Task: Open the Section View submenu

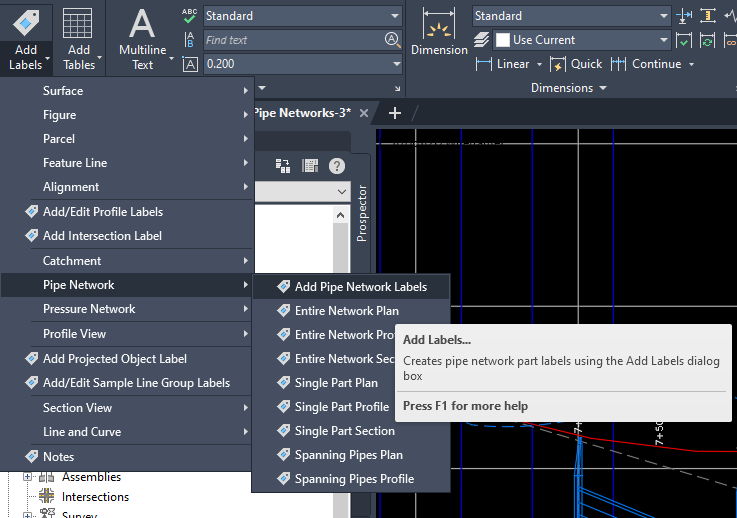Action: click(x=127, y=408)
